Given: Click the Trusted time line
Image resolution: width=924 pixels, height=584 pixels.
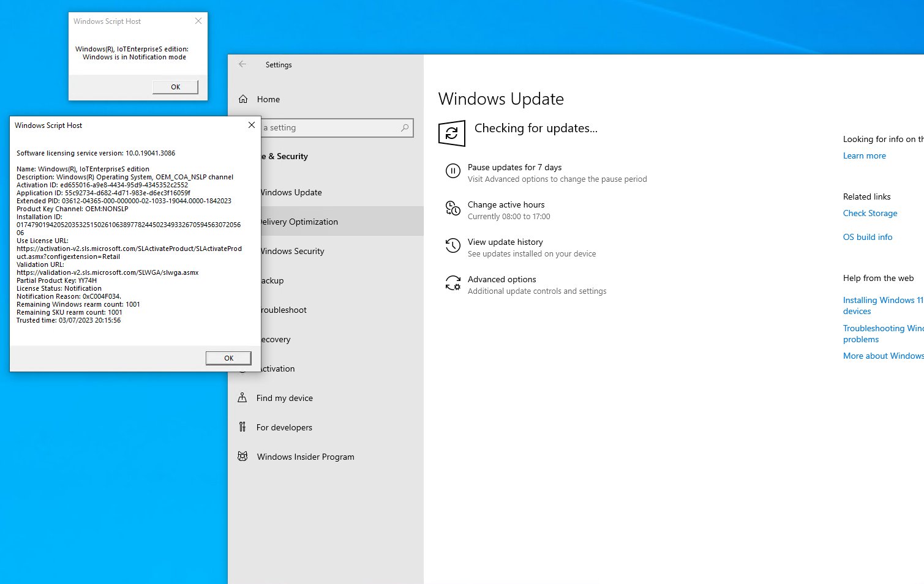Looking at the screenshot, I should coord(69,320).
